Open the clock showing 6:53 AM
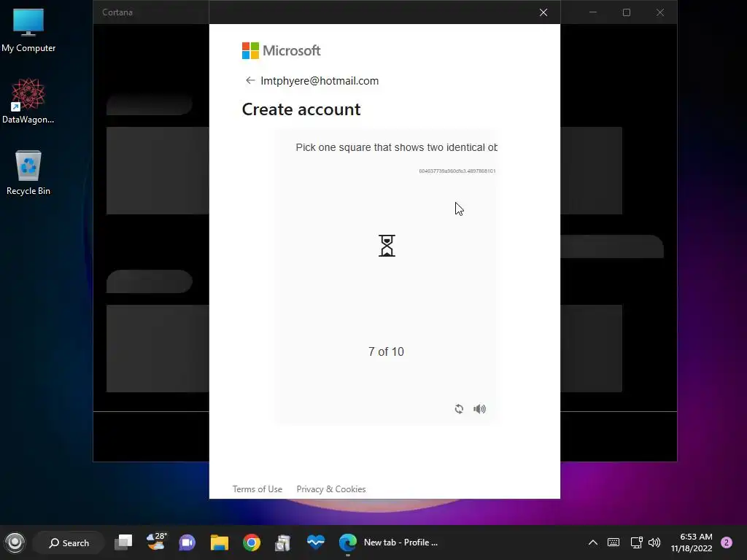 692,542
